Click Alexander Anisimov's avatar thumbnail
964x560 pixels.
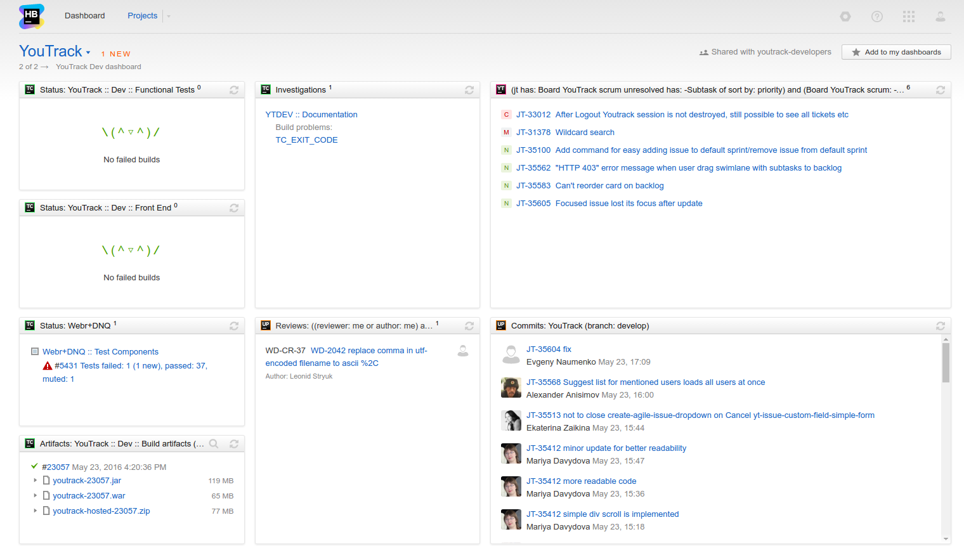pyautogui.click(x=511, y=387)
